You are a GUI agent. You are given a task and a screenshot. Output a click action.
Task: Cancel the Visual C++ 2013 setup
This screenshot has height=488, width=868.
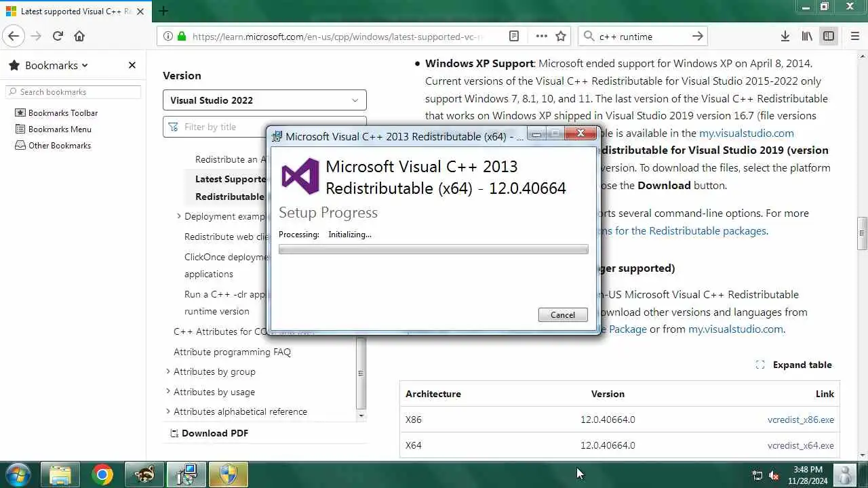(563, 314)
